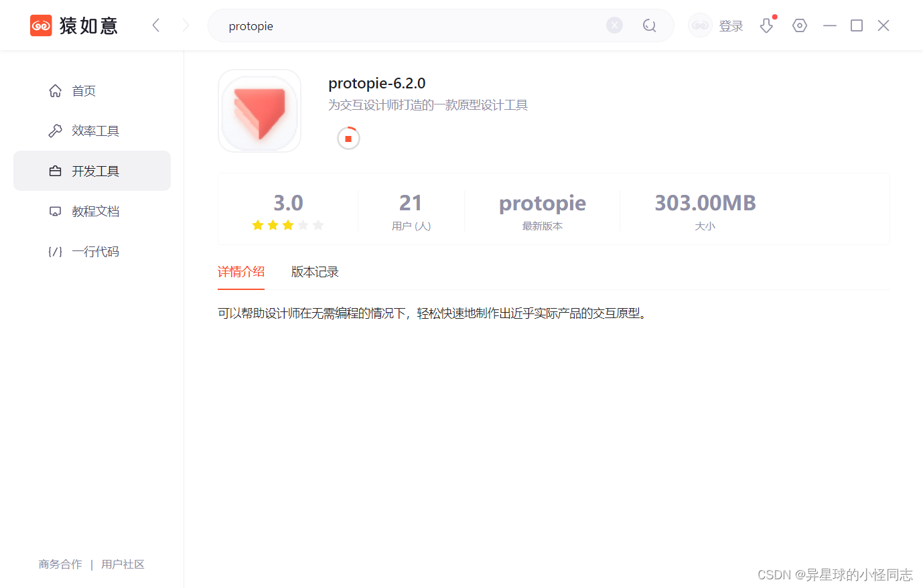Open 教程文档 in the sidebar
The width and height of the screenshot is (923, 588).
[x=92, y=211]
